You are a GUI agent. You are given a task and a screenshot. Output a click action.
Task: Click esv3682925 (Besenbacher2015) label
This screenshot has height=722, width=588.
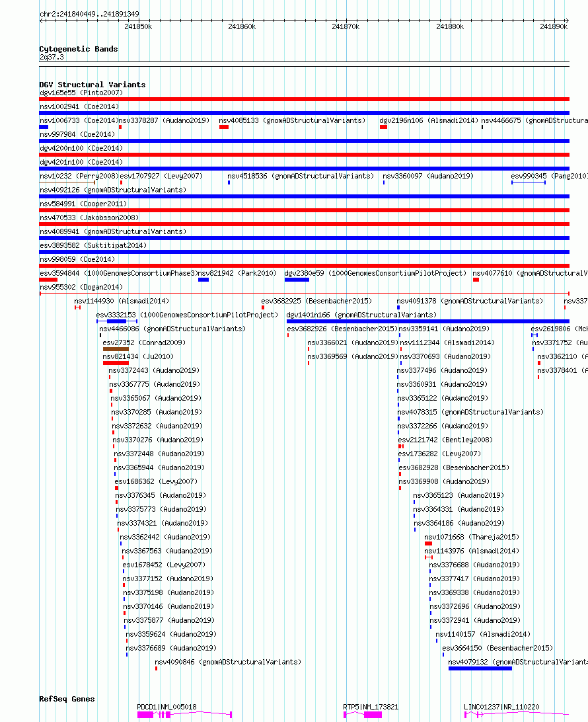(316, 301)
